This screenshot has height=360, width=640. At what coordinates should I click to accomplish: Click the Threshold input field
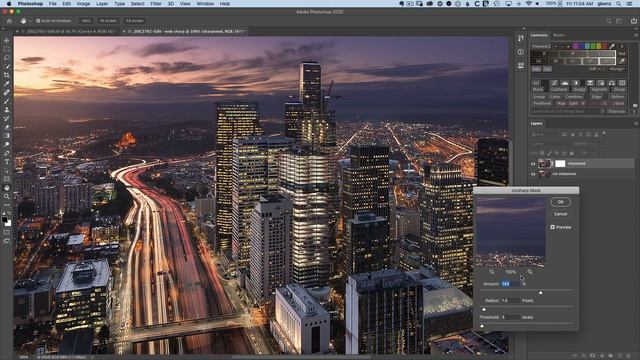pyautogui.click(x=510, y=317)
